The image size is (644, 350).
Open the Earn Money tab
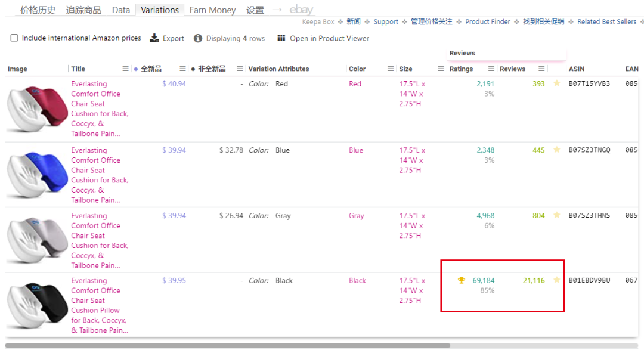(x=212, y=10)
